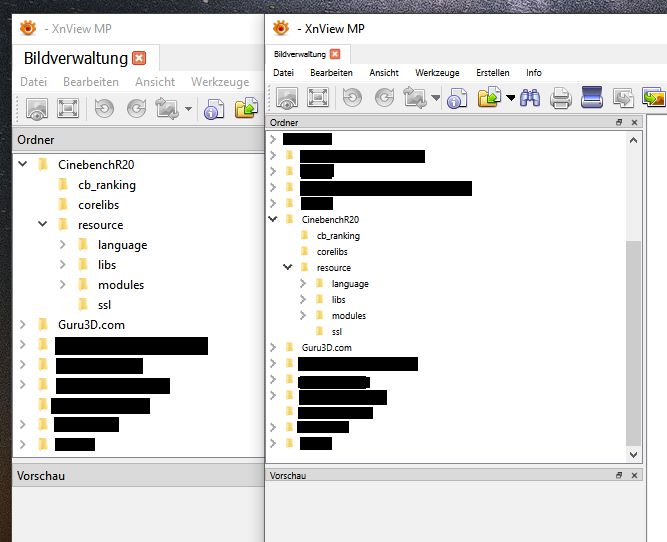
Task: Collapse resource folder in left window tree
Action: pyautogui.click(x=43, y=224)
